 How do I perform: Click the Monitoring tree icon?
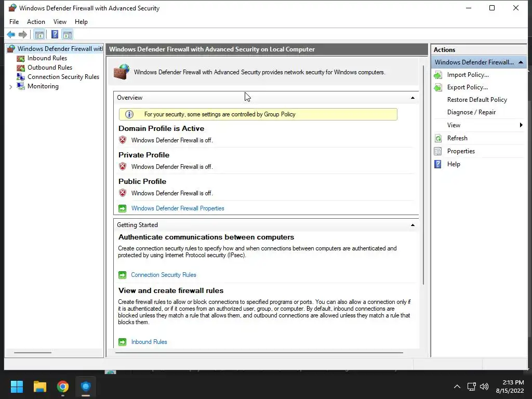click(21, 86)
